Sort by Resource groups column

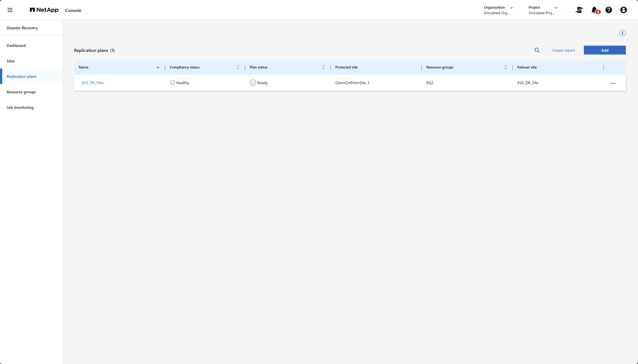pyautogui.click(x=505, y=68)
